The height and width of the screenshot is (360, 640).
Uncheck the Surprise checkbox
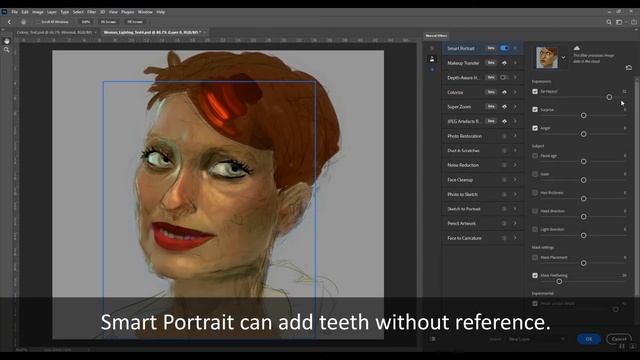point(535,110)
